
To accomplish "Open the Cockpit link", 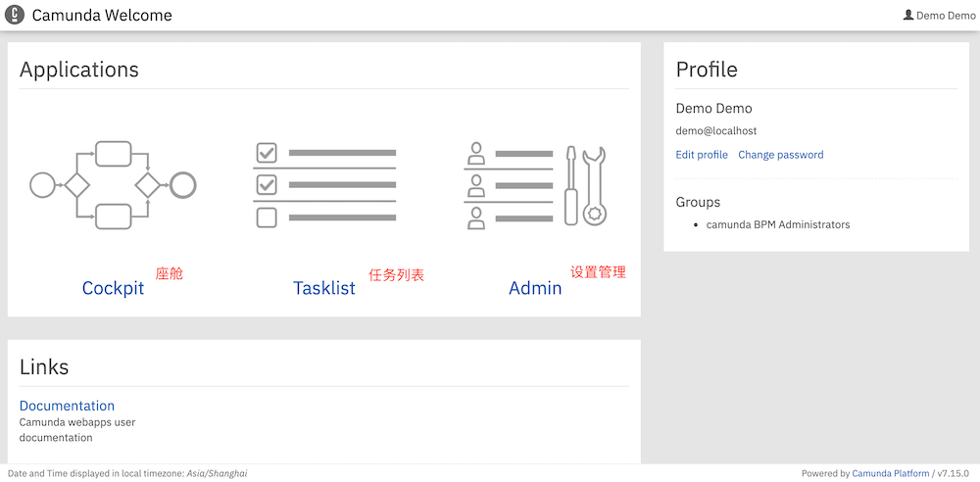I will pyautogui.click(x=113, y=288).
